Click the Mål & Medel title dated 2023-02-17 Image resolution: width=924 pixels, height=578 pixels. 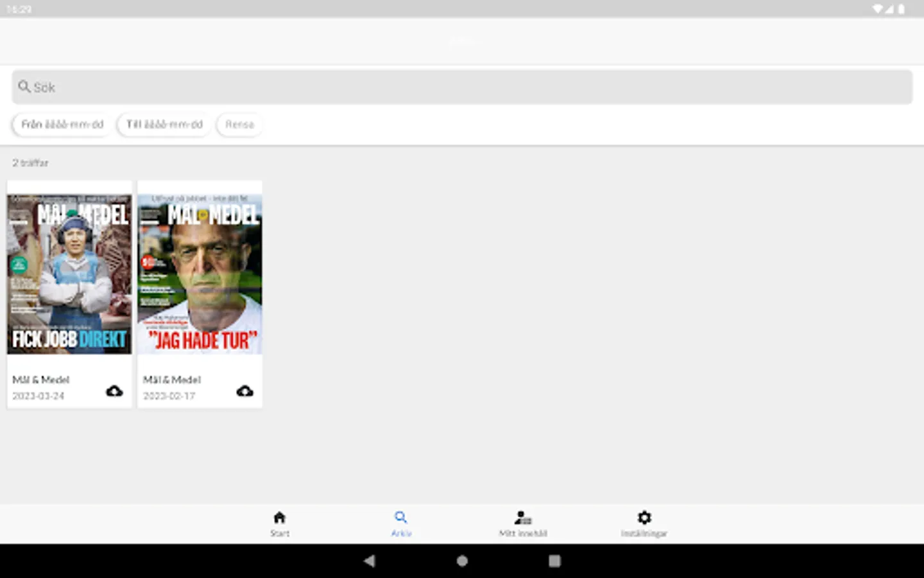pos(172,380)
